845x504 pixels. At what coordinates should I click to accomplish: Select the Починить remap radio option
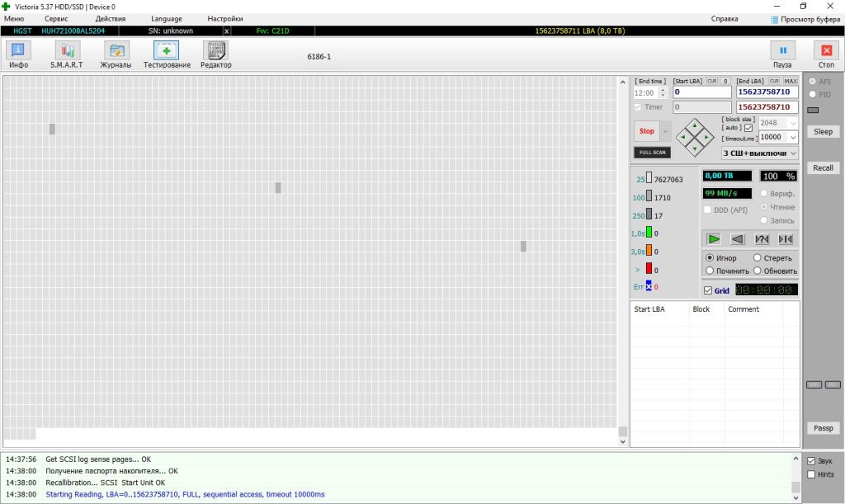710,271
